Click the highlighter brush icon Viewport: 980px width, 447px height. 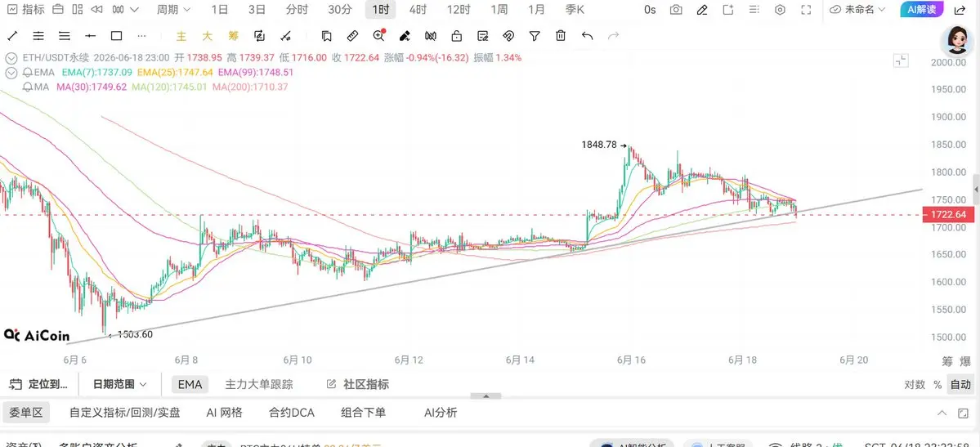click(405, 36)
